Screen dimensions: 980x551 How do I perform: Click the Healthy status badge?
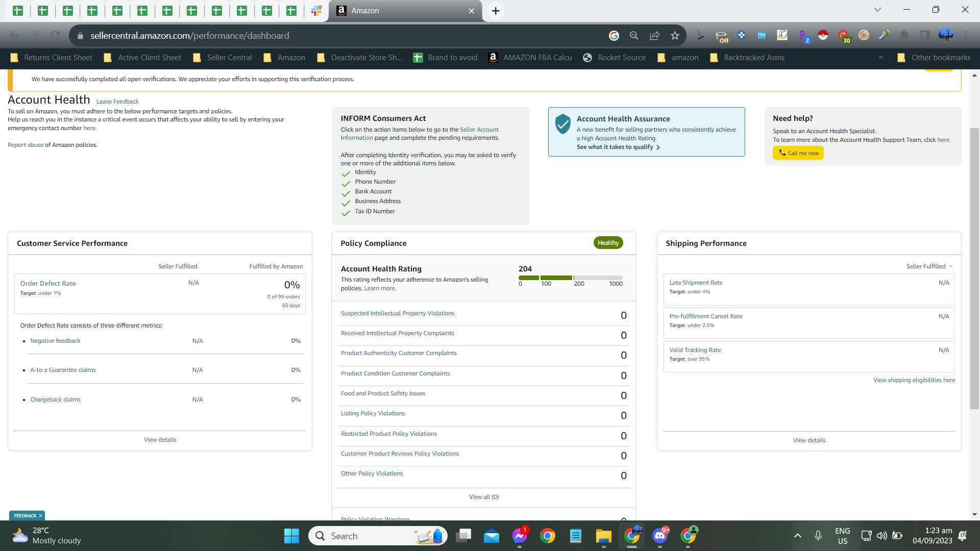608,243
